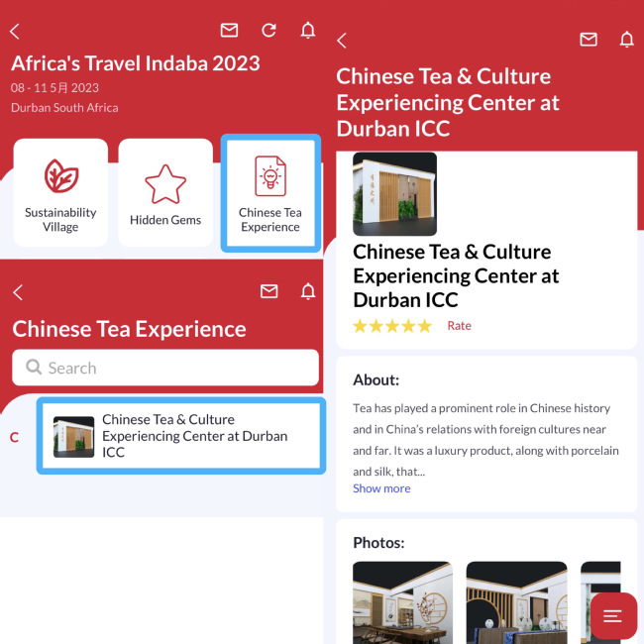The image size is (644, 644).
Task: Tap the back arrow on Africa's Travel Indaba screen
Action: click(15, 32)
